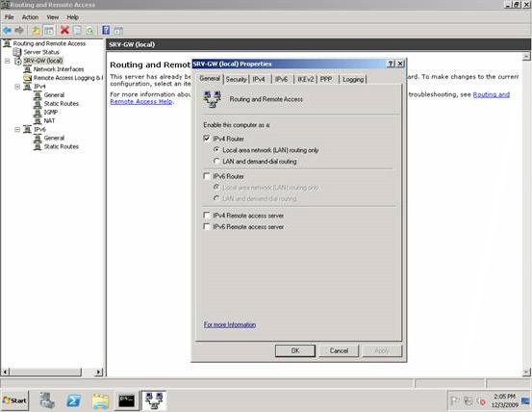Click the Action Pane toolbar icon
The image size is (532, 412).
click(x=118, y=30)
